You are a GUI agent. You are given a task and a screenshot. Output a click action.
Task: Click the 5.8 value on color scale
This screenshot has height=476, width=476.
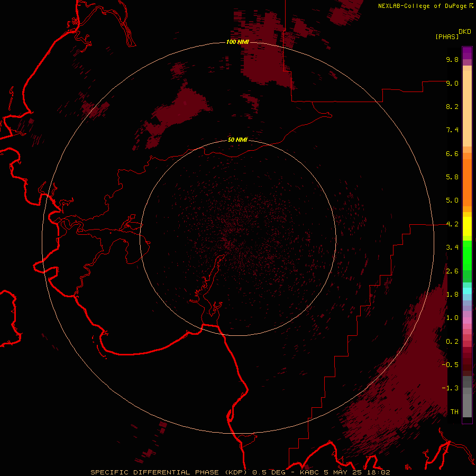click(x=452, y=177)
